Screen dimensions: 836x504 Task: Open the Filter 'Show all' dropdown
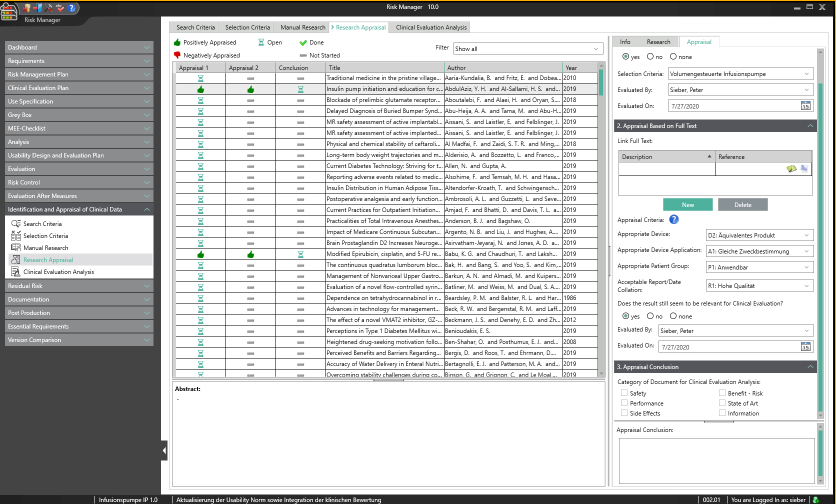tap(528, 48)
